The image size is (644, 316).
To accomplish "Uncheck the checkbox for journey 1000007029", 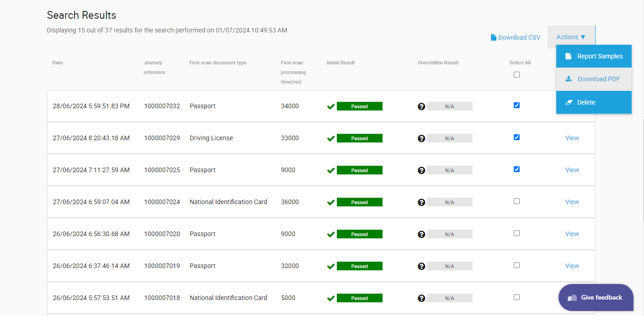I will tap(516, 137).
